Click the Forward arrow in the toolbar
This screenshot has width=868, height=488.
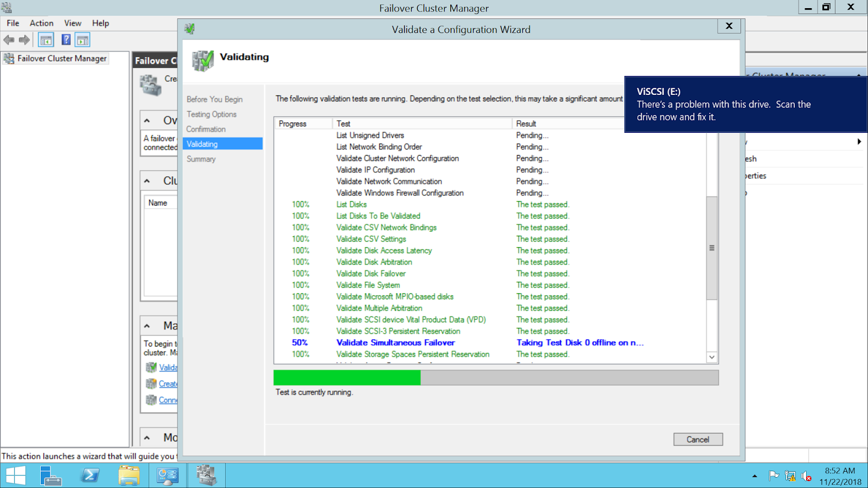pos(24,40)
